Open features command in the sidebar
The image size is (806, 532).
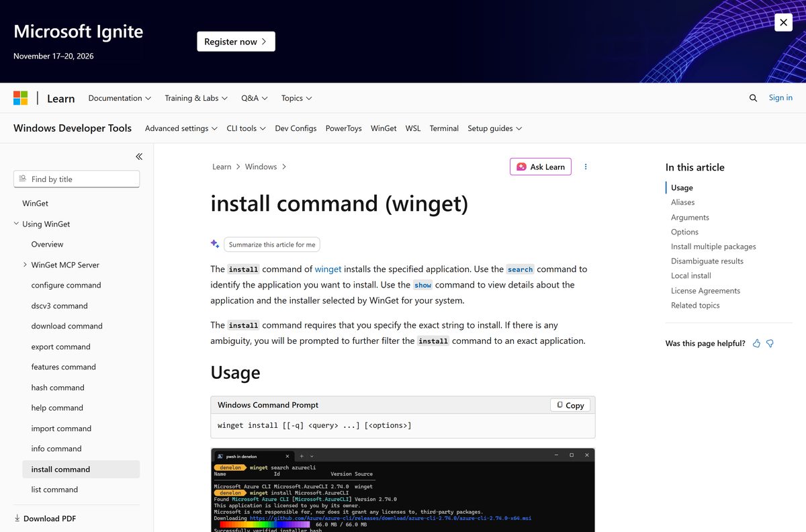pyautogui.click(x=63, y=367)
